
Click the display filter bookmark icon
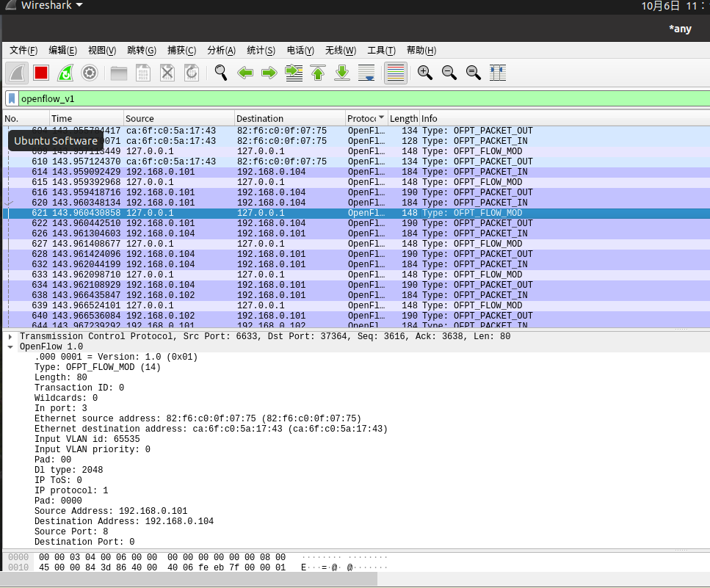point(12,98)
